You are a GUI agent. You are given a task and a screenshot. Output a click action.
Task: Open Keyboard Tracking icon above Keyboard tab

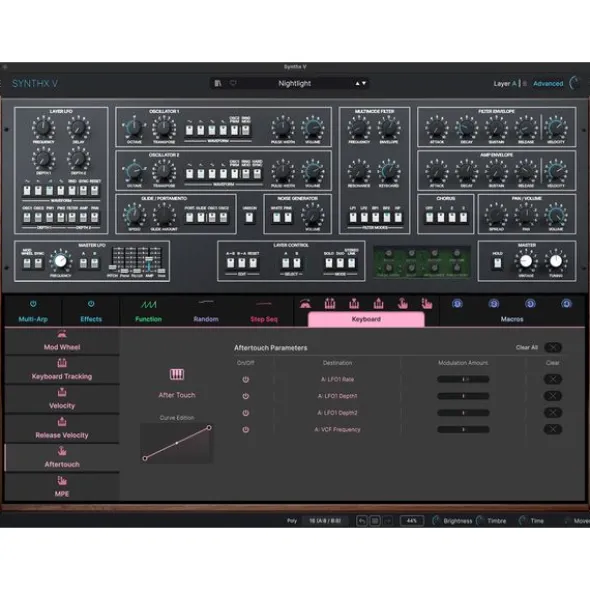[330, 303]
